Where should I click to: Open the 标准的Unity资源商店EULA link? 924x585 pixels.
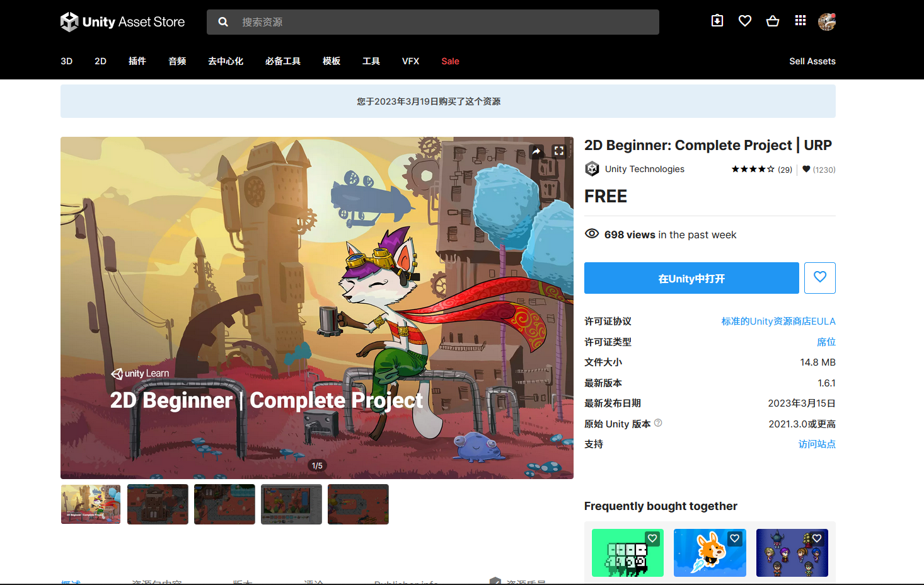[778, 321]
